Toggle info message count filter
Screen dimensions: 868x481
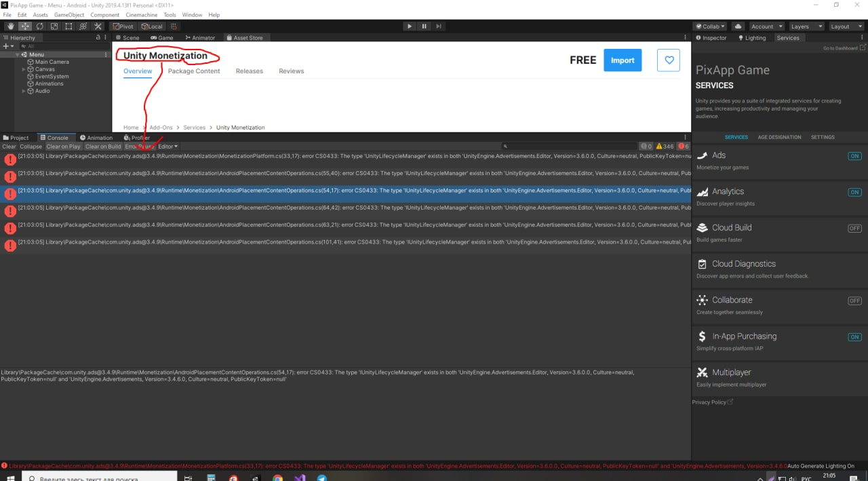[x=646, y=147]
